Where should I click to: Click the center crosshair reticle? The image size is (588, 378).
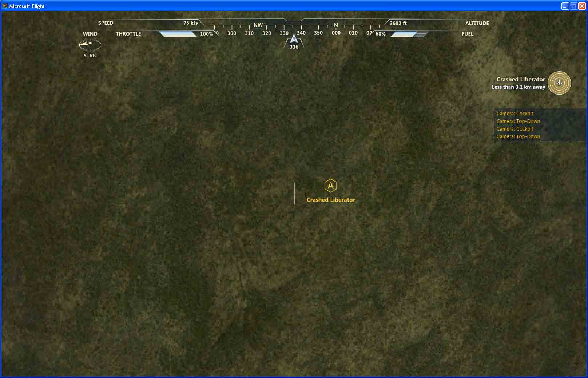294,194
